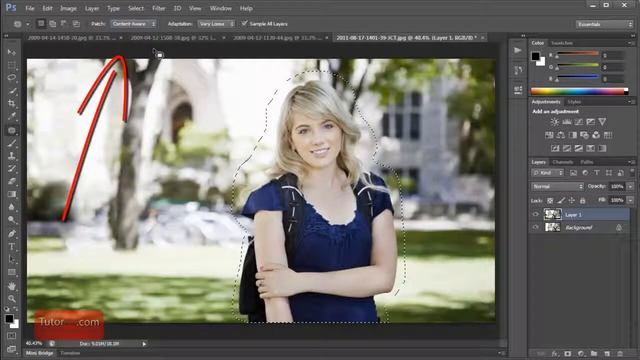Select the Crop tool
Screen dimensions: 640x360
(11, 103)
